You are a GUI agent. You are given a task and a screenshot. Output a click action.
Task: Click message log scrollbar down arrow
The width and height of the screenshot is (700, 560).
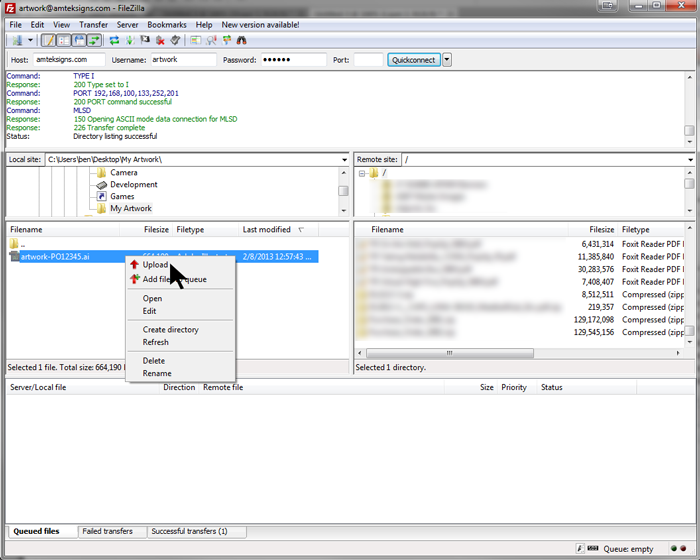click(x=690, y=142)
